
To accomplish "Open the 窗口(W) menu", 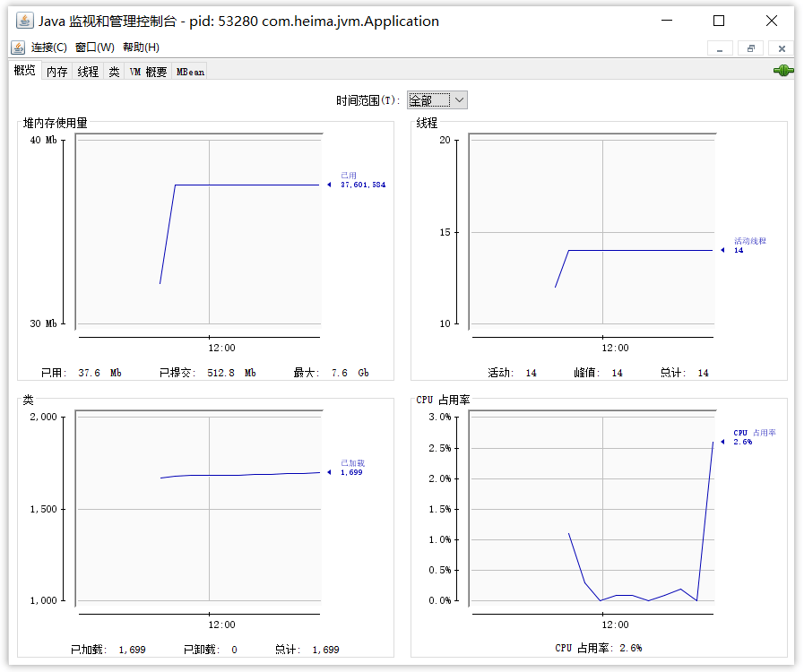I will tap(95, 47).
